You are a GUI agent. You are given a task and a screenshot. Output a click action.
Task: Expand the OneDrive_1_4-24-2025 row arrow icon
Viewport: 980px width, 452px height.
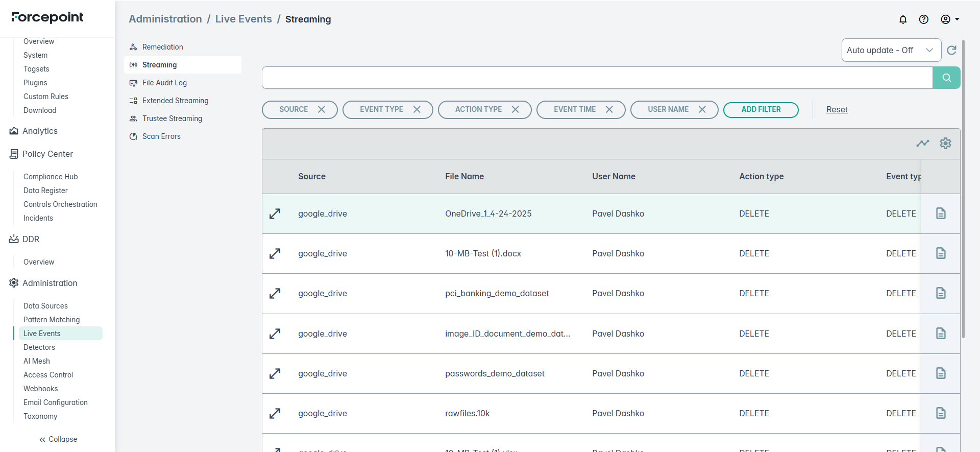[275, 214]
